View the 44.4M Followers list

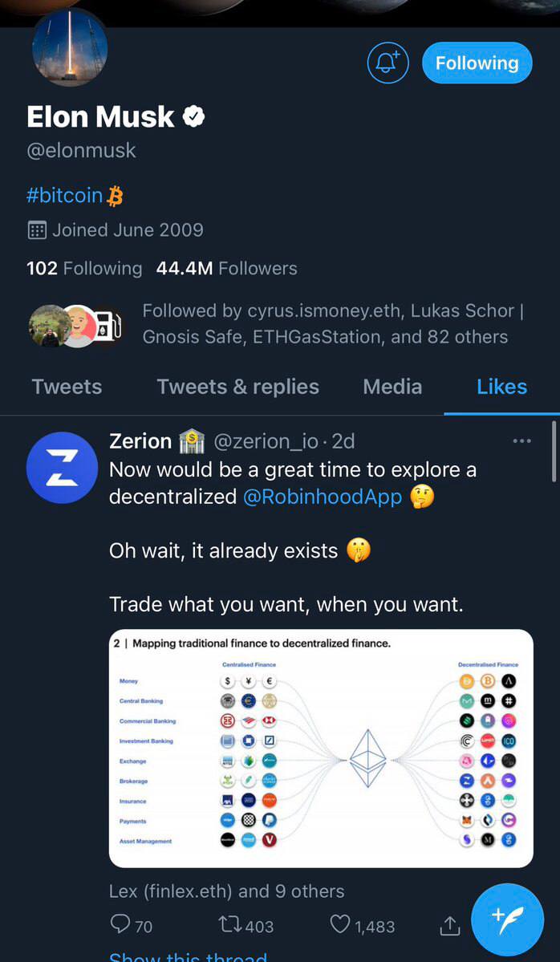pos(226,268)
